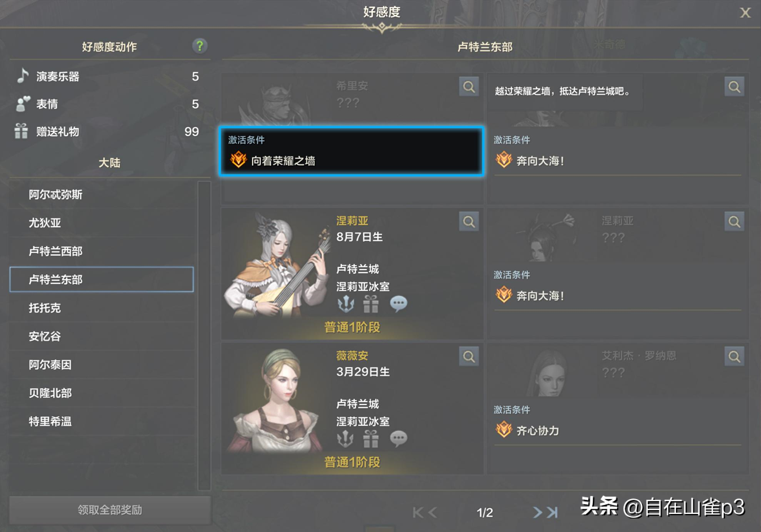Click speech bubble icon on 薇薇安 card

398,438
